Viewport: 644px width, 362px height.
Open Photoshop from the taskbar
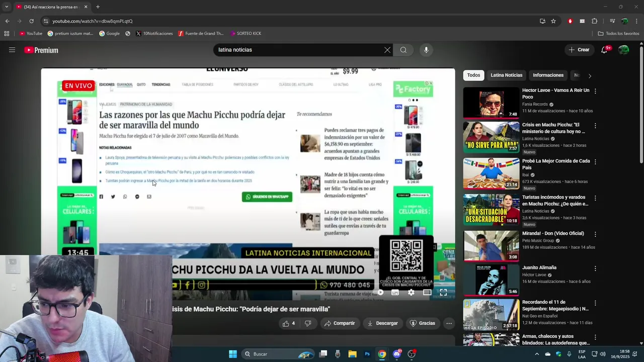pyautogui.click(x=367, y=354)
